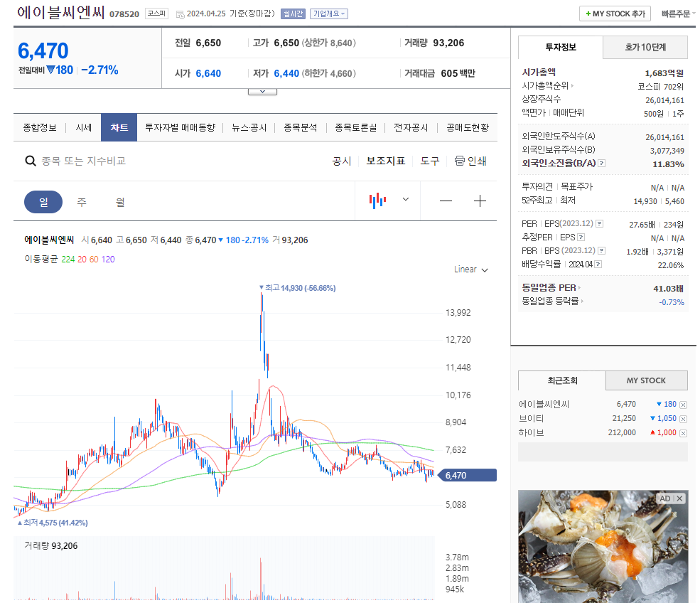The image size is (700, 603).
Task: Open 시세 tab
Action: coord(83,128)
